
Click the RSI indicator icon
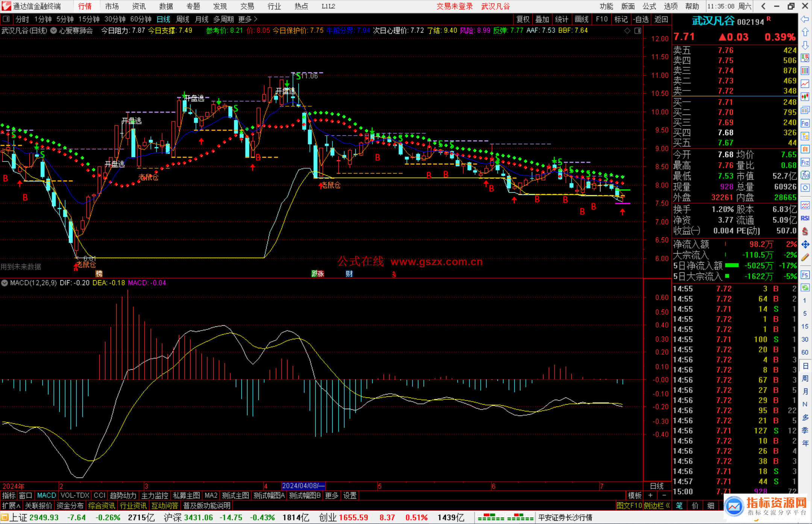pyautogui.click(x=805, y=218)
